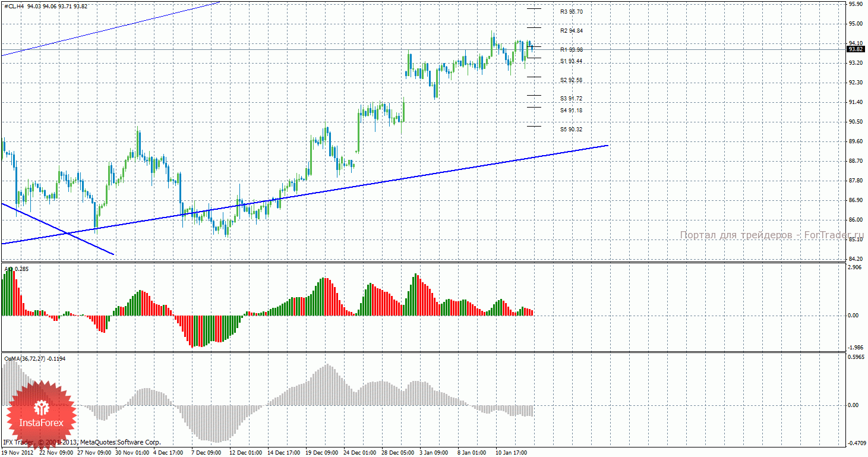Click the 30 Nov 01:00 time label
Screen dimensions: 868x457
coord(131,453)
